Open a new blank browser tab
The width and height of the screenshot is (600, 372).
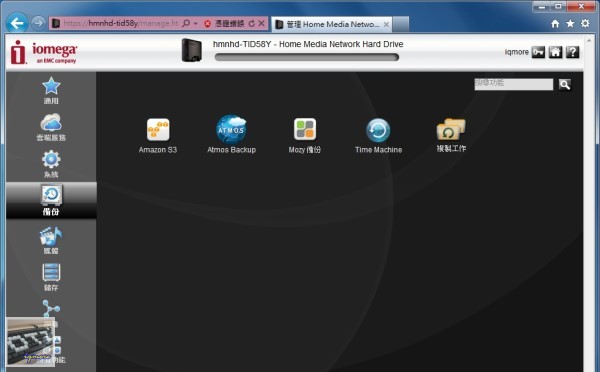pyautogui.click(x=401, y=24)
